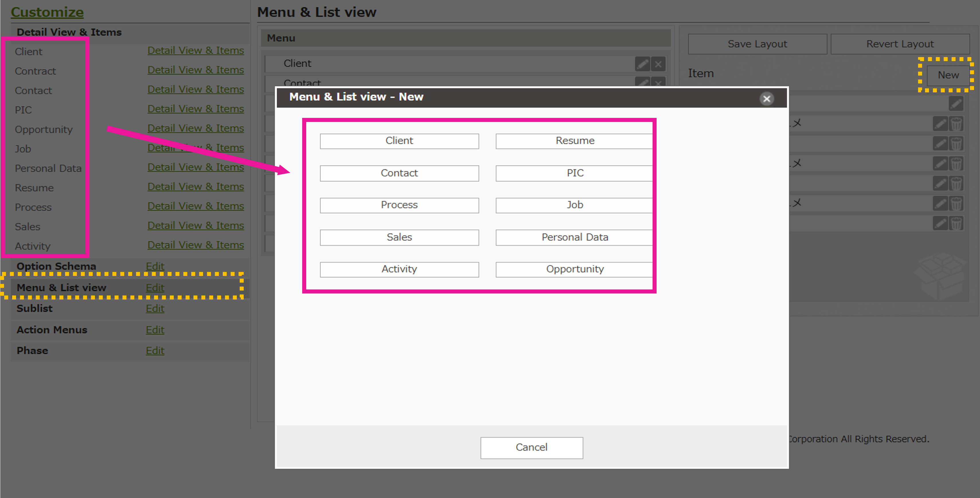Open Detail View & Items for Resume
Viewport: 980px width, 498px height.
196,186
